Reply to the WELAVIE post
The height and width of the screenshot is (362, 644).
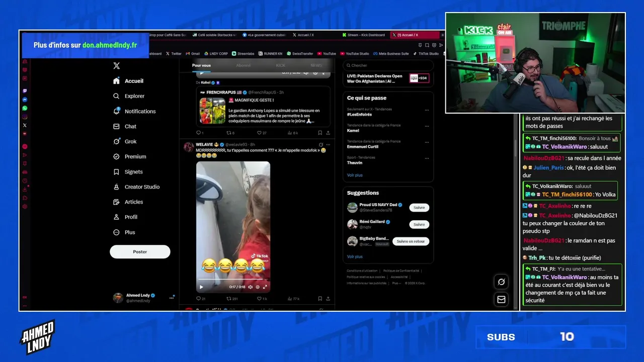[200, 299]
